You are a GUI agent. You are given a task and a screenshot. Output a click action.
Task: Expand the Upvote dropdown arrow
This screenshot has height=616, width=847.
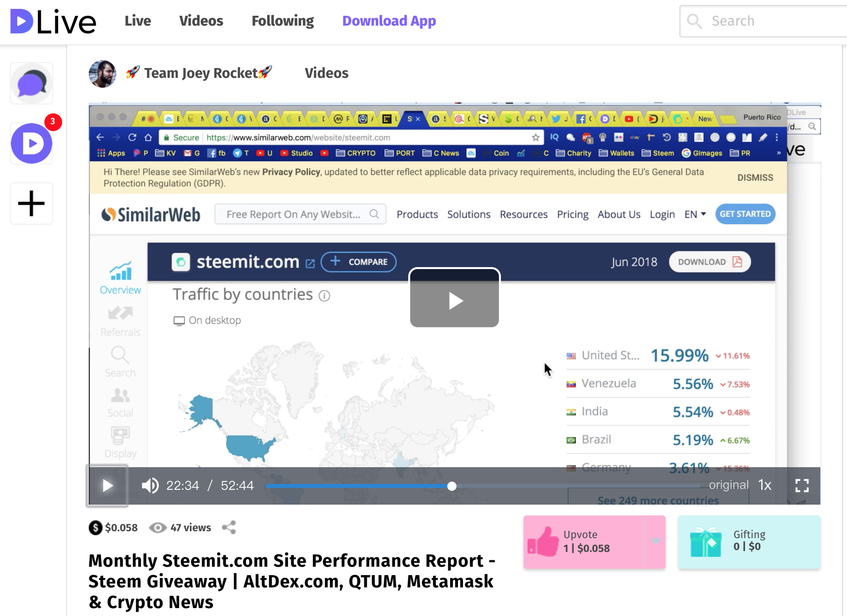pyautogui.click(x=655, y=542)
